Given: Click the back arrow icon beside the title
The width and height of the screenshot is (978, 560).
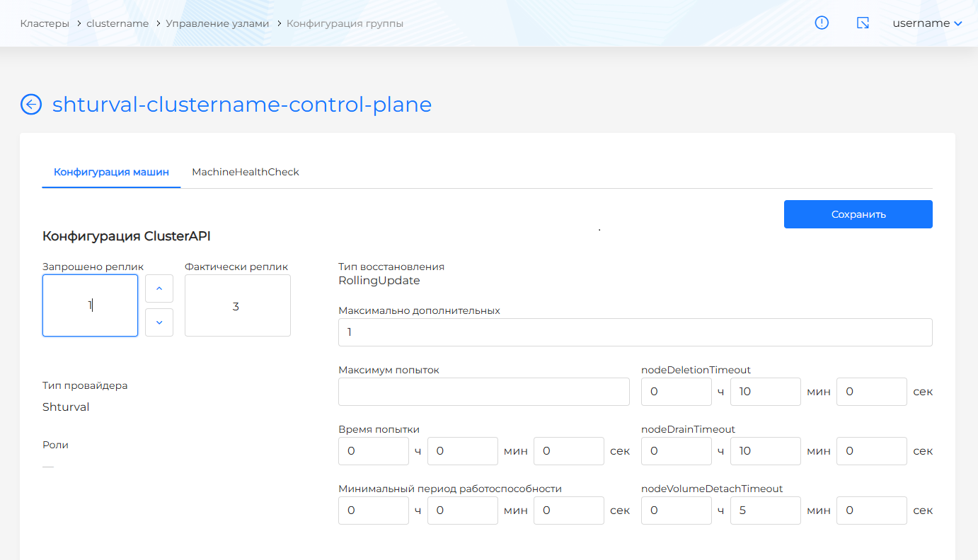Looking at the screenshot, I should [x=31, y=105].
